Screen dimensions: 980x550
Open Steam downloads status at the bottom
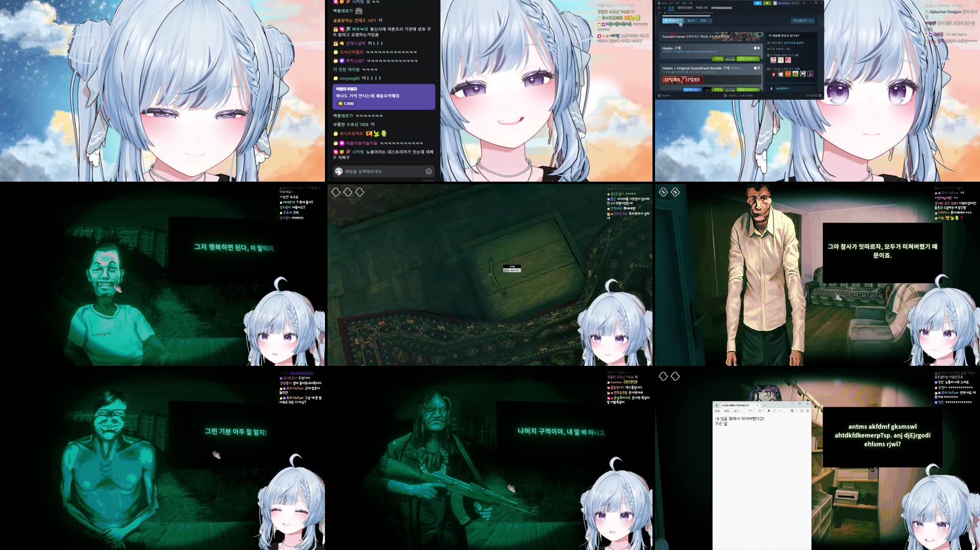(739, 96)
